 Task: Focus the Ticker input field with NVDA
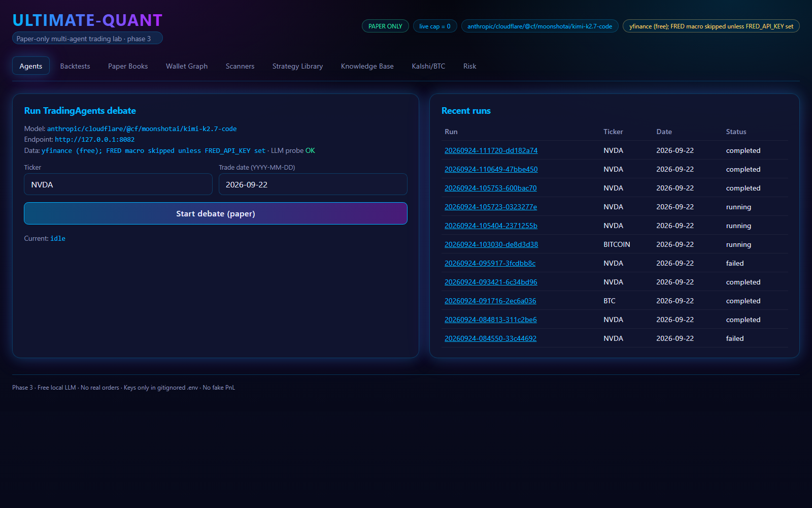118,184
